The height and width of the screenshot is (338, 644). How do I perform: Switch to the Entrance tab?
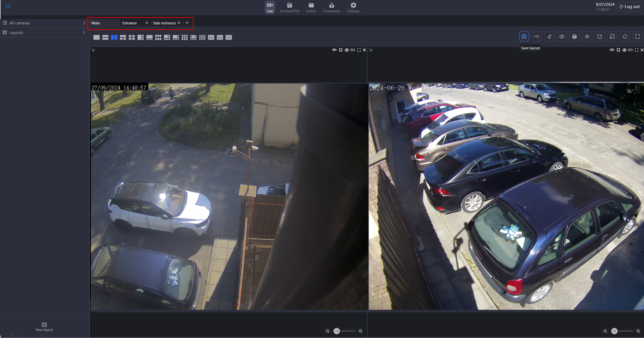[x=129, y=23]
